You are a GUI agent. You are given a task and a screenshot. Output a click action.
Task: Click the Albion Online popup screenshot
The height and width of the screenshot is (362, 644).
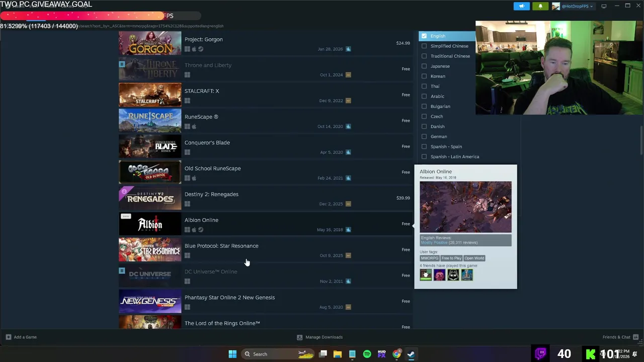click(x=465, y=207)
